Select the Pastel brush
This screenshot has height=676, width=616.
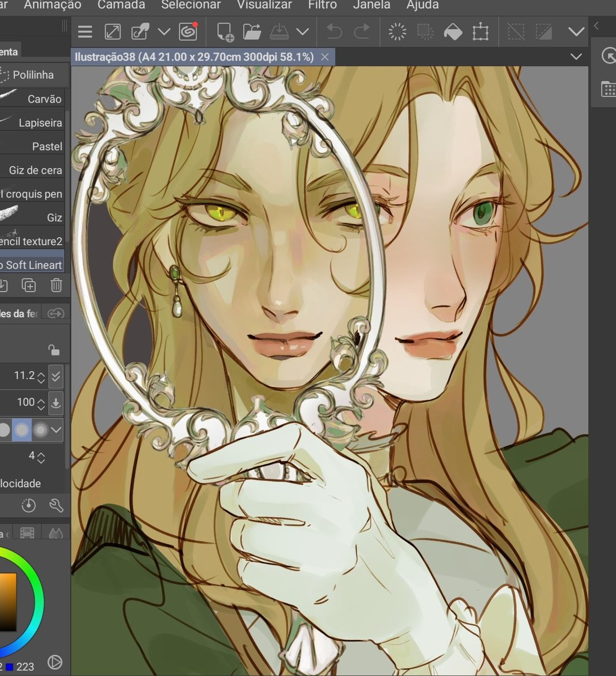32,146
